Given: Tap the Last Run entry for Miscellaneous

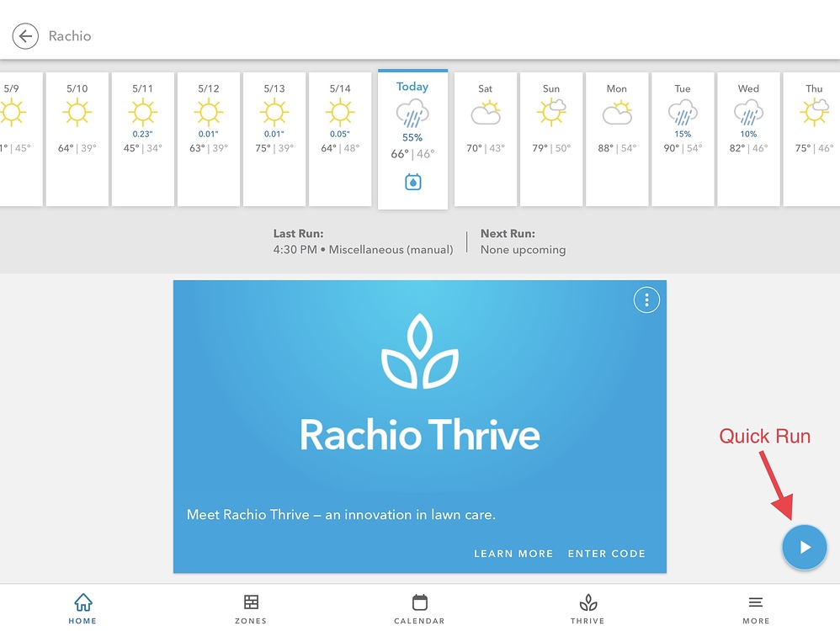Looking at the screenshot, I should click(364, 241).
